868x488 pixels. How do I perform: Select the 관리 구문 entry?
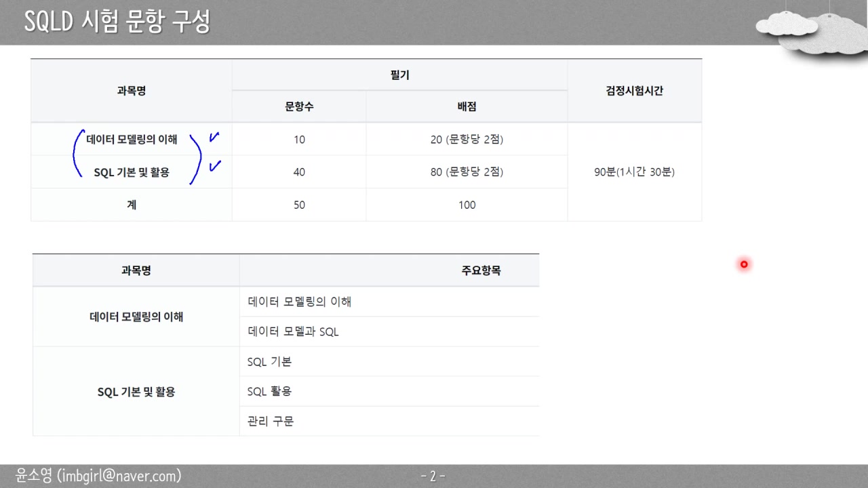pos(270,421)
